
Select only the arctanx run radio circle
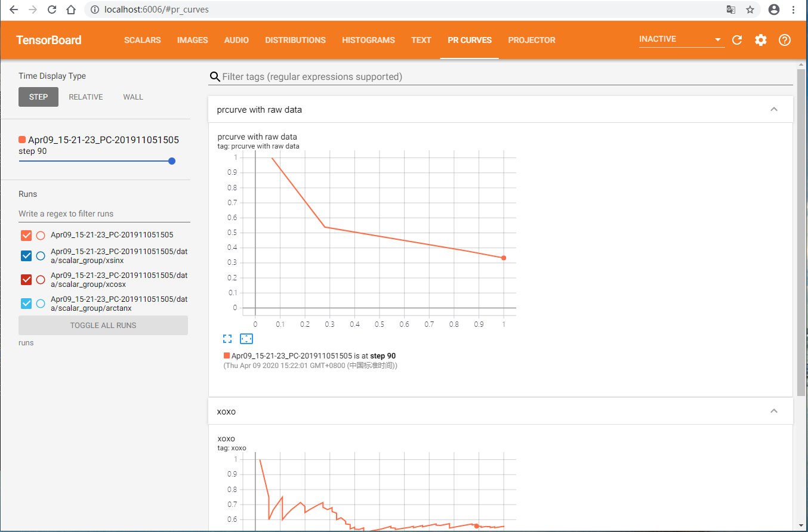(41, 304)
